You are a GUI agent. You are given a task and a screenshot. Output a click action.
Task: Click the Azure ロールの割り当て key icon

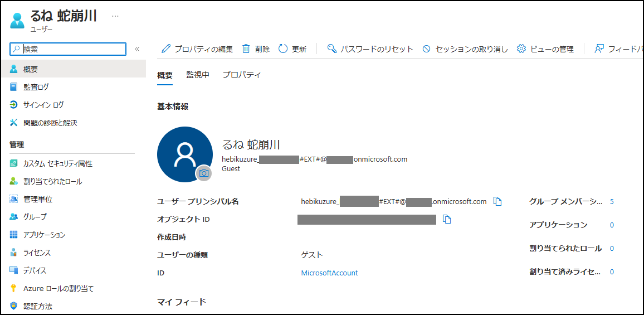14,288
